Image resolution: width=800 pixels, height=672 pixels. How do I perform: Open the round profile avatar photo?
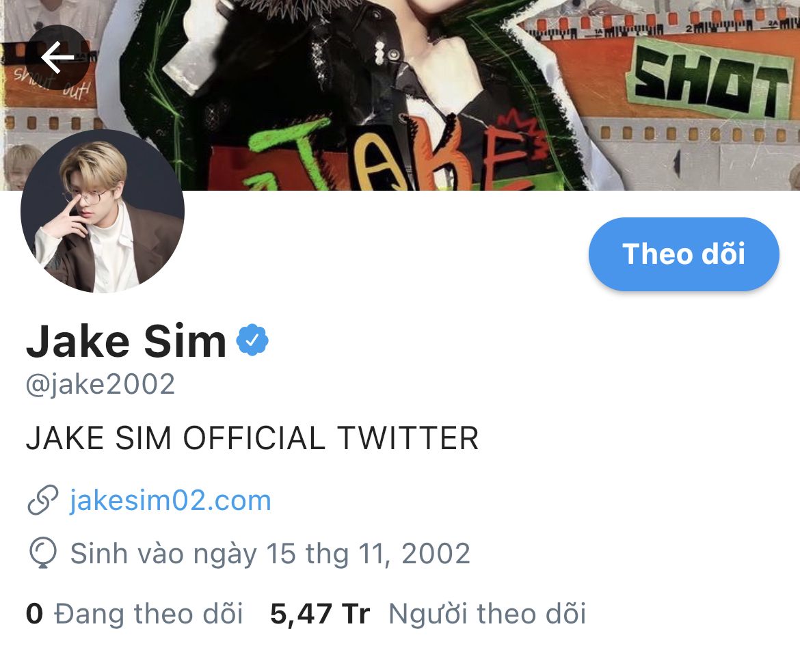(103, 211)
